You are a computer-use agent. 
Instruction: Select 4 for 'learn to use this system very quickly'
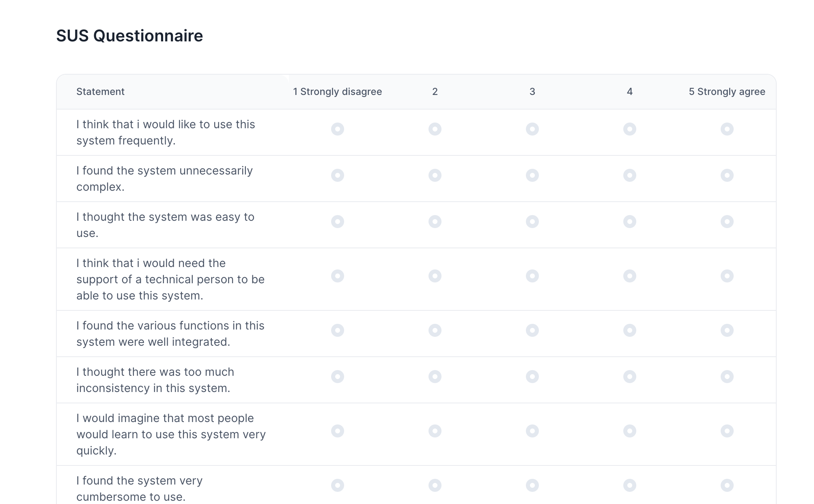tap(630, 431)
